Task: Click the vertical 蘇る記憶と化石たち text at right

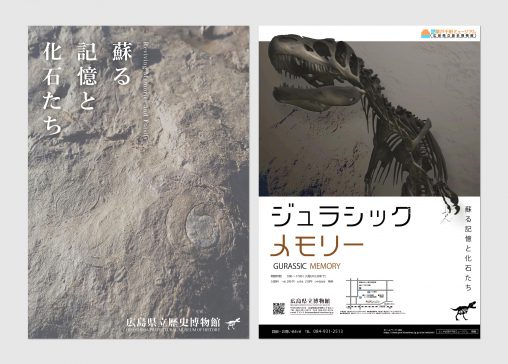Action: (x=469, y=248)
